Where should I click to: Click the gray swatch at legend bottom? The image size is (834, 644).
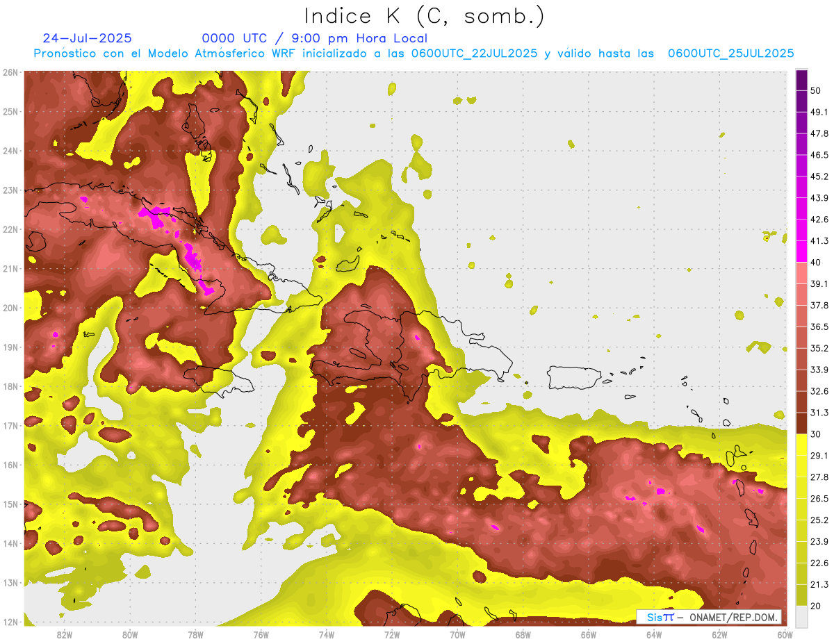click(x=801, y=616)
